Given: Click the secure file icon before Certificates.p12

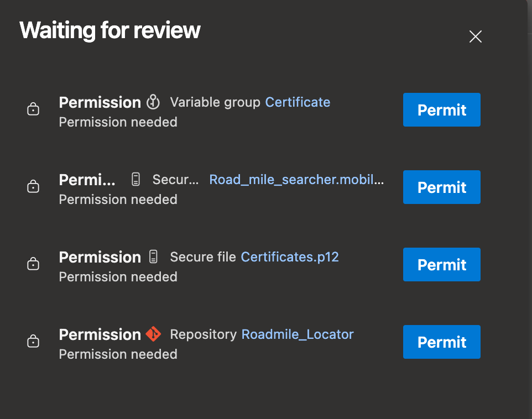Looking at the screenshot, I should click(x=153, y=257).
